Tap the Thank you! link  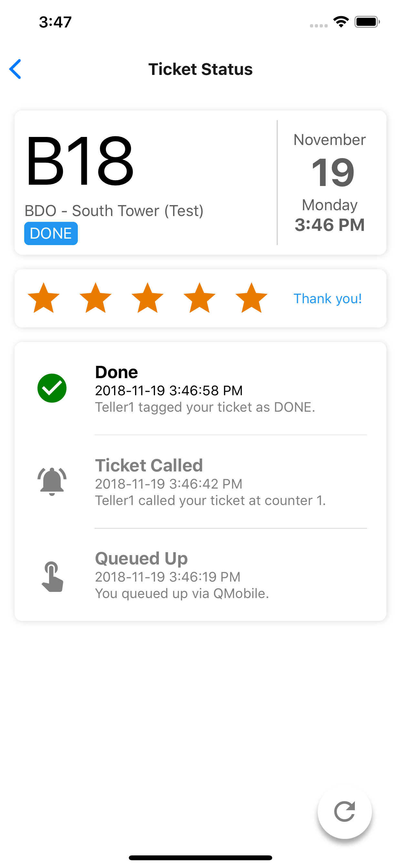(327, 299)
